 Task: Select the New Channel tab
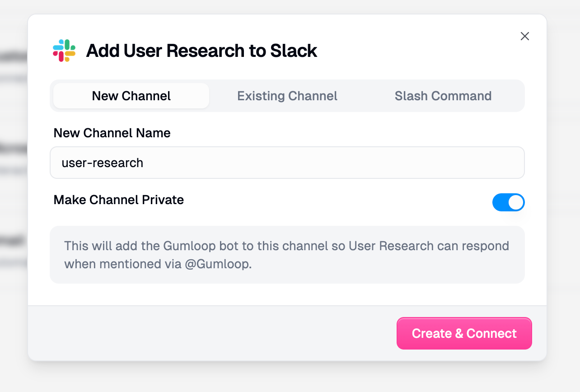(x=131, y=96)
